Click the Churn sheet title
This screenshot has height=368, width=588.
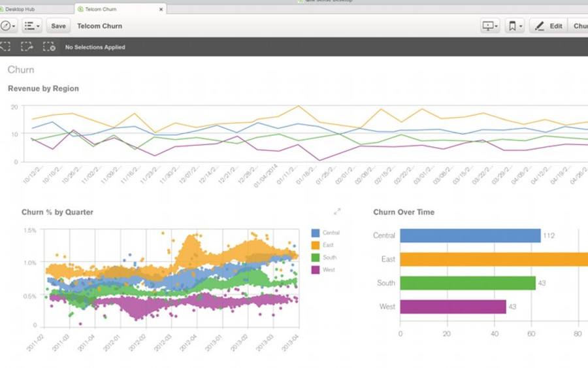[x=21, y=70]
